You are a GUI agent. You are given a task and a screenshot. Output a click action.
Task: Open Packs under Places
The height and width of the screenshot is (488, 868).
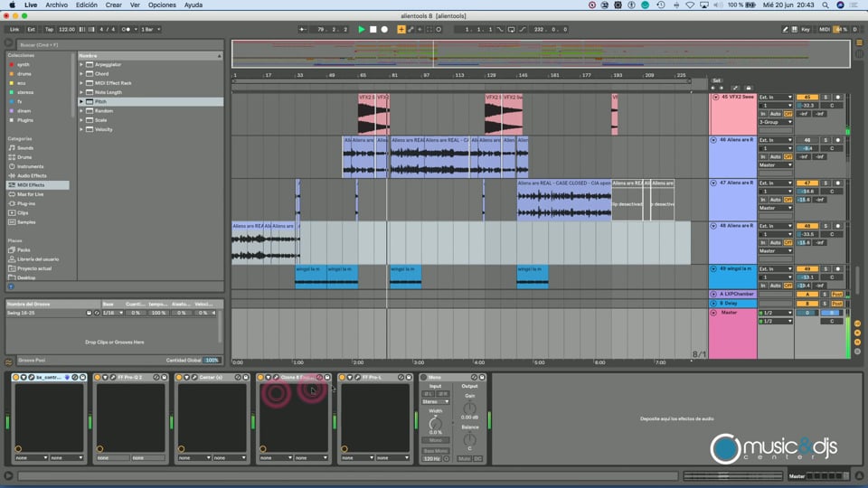point(24,250)
